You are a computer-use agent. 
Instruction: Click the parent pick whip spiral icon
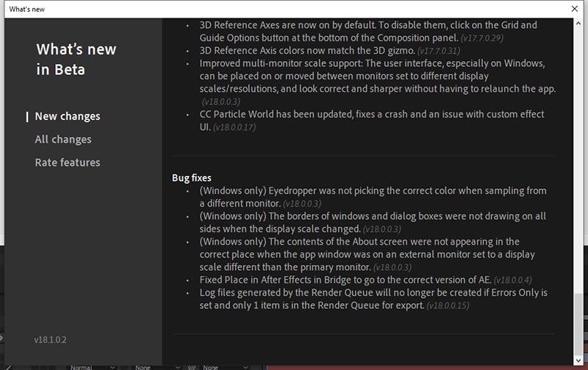coord(190,366)
